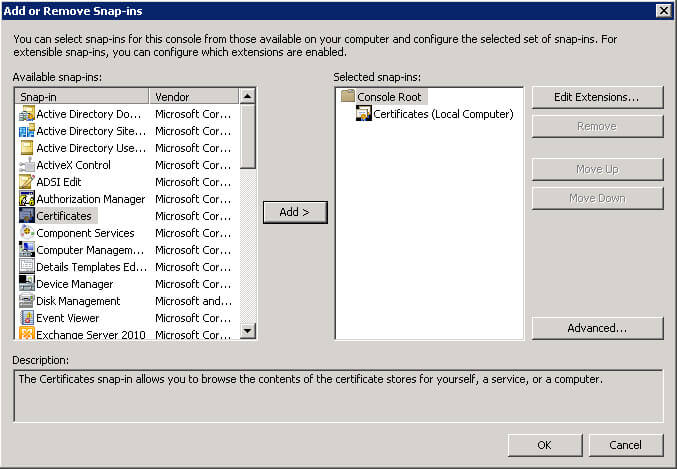Click the Console Root folder icon
The image size is (677, 469).
point(348,96)
